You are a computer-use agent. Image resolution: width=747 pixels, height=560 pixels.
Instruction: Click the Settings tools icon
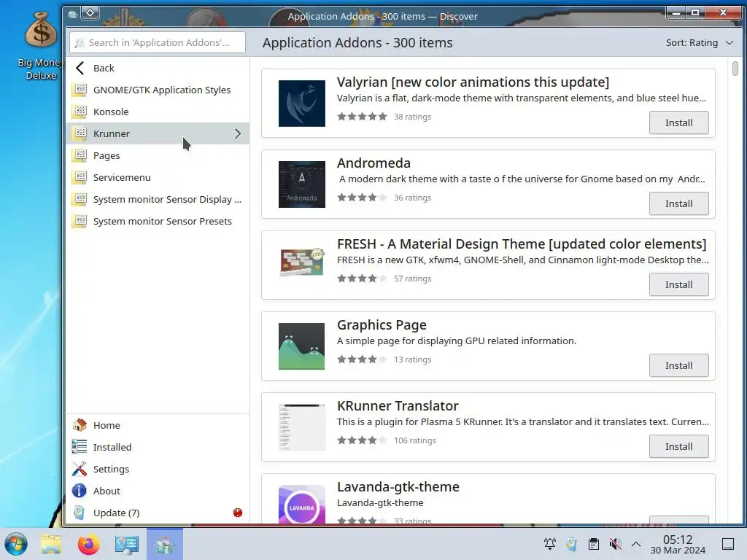pyautogui.click(x=79, y=469)
